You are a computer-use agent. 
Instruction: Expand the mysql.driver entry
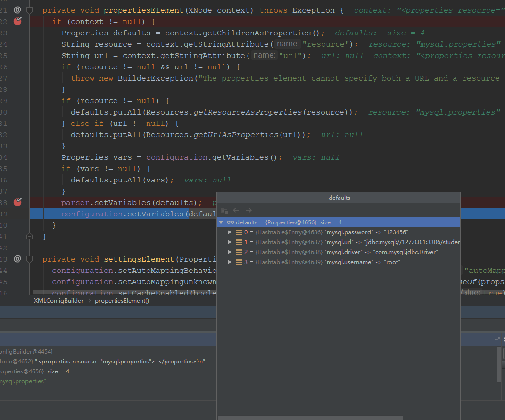pyautogui.click(x=229, y=252)
